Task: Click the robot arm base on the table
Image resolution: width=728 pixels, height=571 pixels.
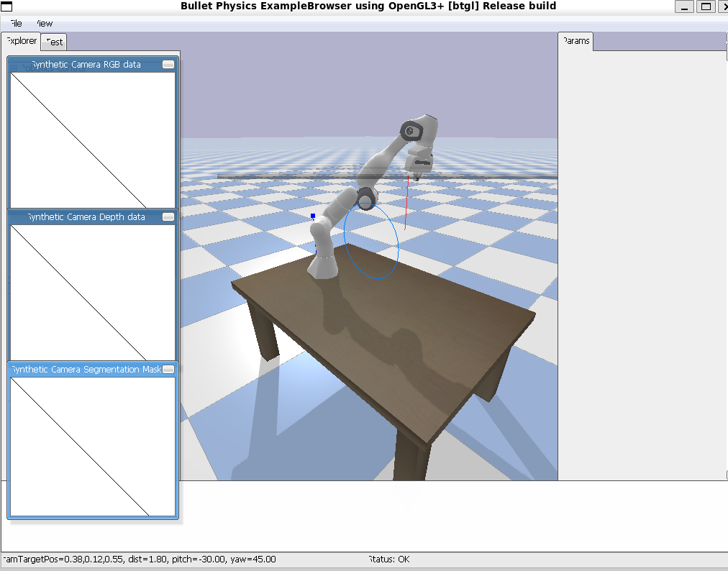Action: (x=322, y=267)
